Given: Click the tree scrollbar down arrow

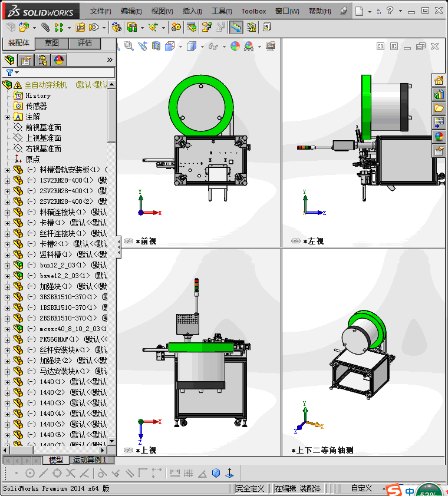Looking at the screenshot, I should pos(111,441).
